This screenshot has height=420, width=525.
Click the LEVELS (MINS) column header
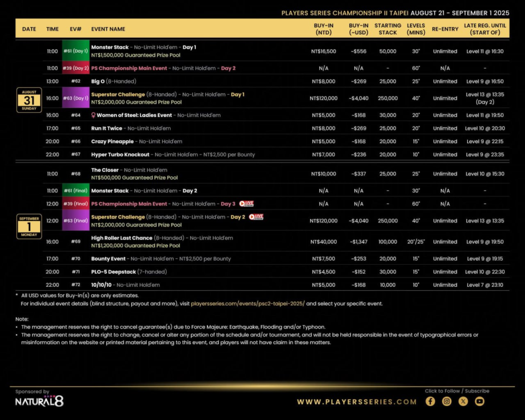pos(416,29)
